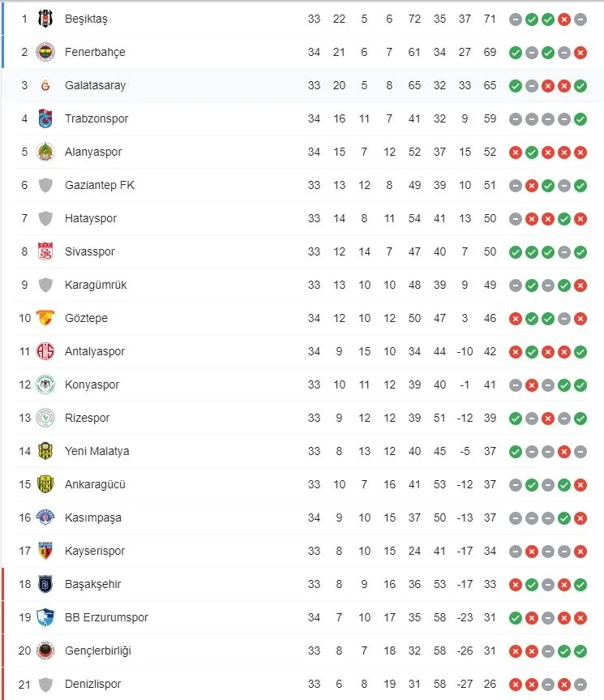Open the Alanyaspor team page

93,152
